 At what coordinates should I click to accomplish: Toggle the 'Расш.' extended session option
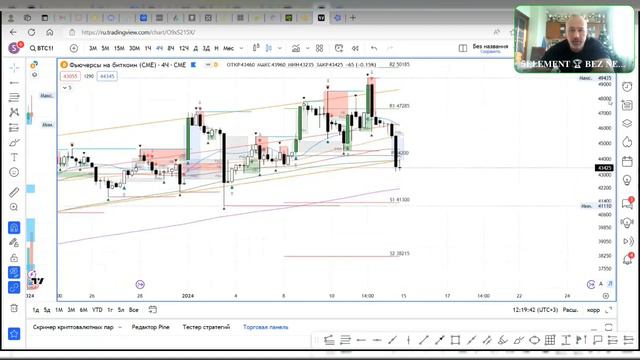pyautogui.click(x=570, y=310)
